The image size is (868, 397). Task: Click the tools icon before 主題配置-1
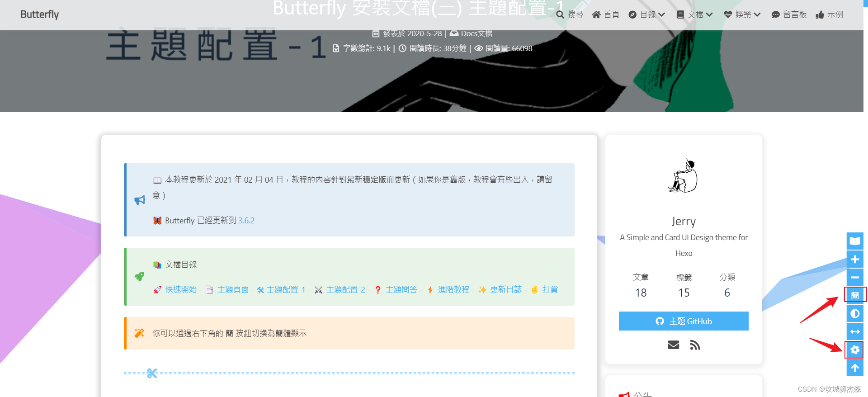260,290
